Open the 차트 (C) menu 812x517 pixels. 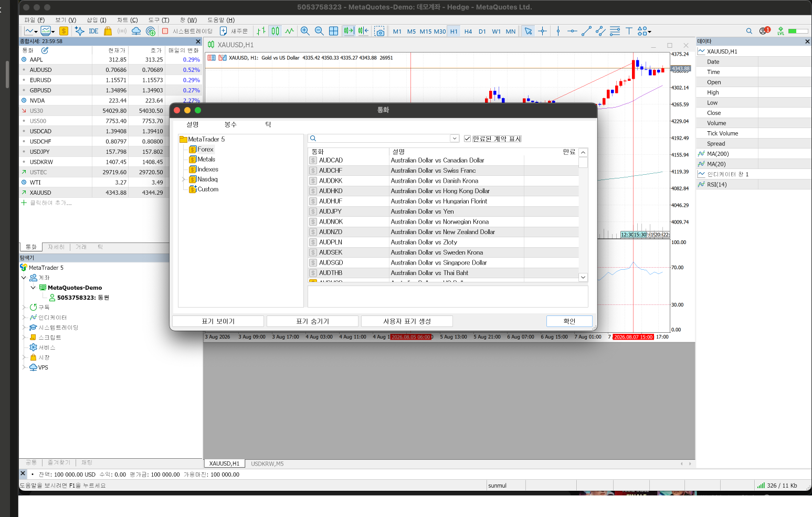tap(128, 20)
